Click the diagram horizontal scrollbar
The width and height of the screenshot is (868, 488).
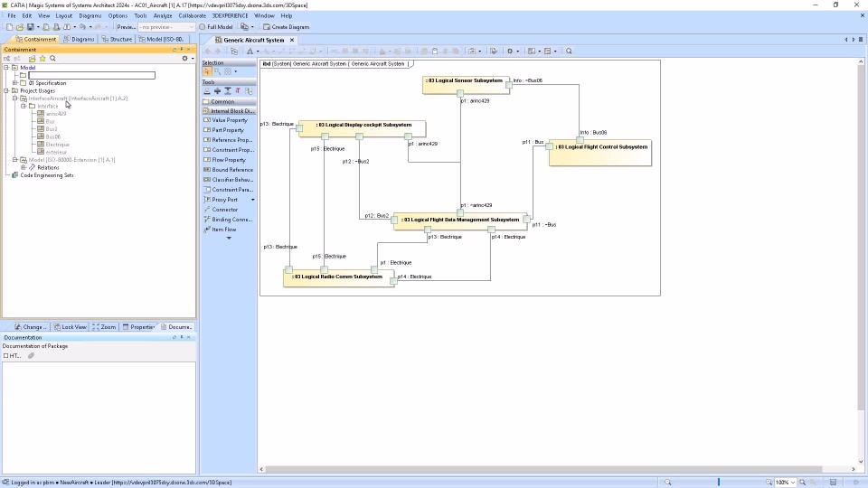click(x=543, y=469)
